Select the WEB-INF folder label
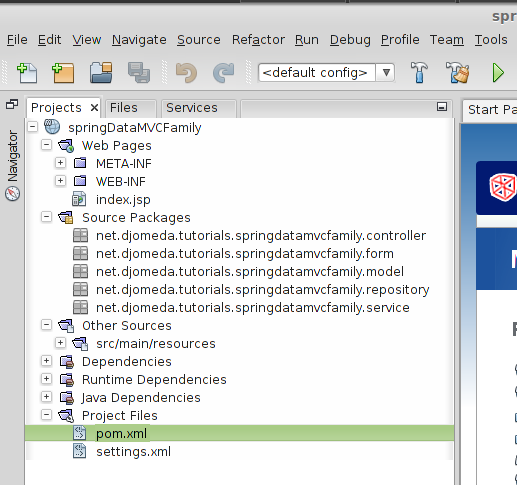517x485 pixels. click(121, 182)
